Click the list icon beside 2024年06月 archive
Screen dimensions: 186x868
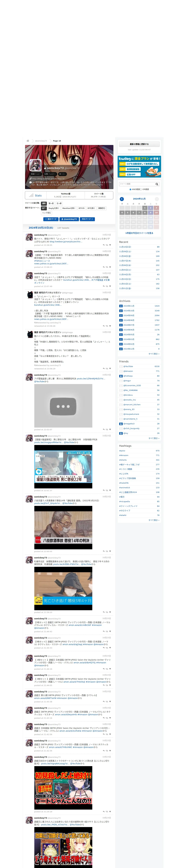tap(121, 330)
